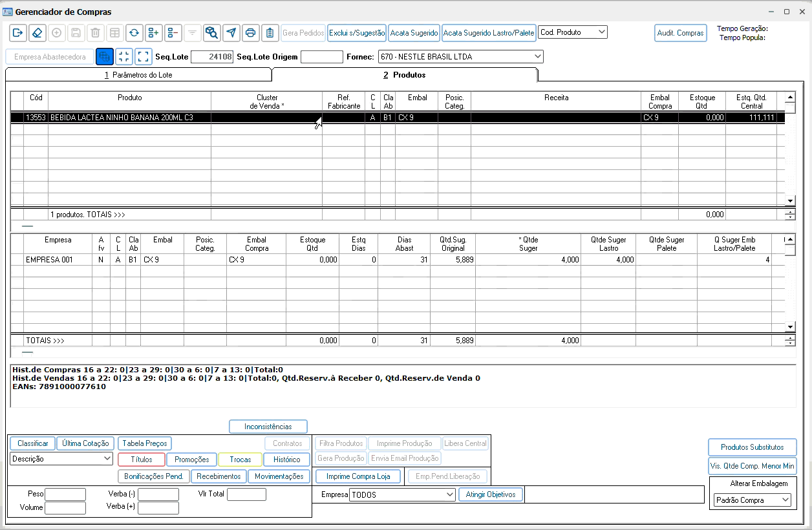Click Bonificações Pend. button
812x530 pixels.
coord(154,476)
